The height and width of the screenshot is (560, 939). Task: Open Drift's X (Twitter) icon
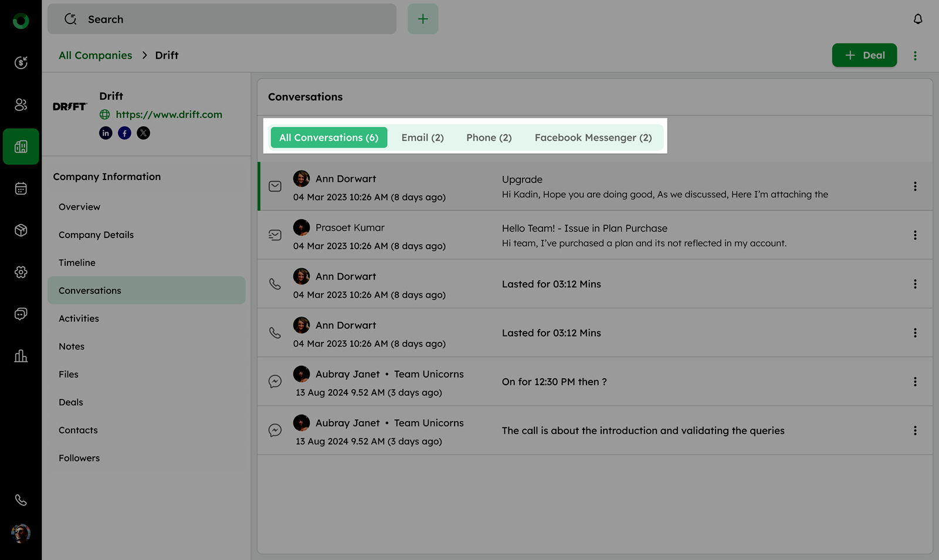[x=143, y=133]
